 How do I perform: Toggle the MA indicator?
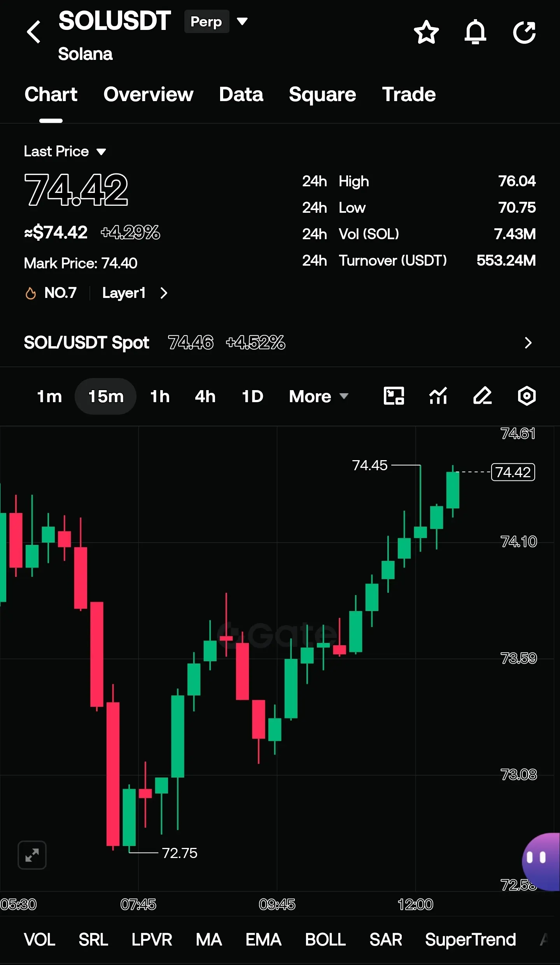pyautogui.click(x=209, y=940)
